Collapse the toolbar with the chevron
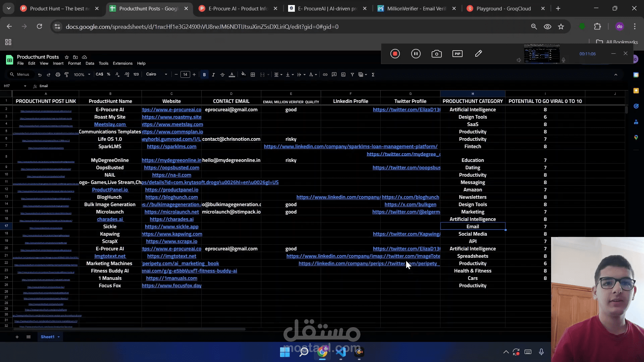The height and width of the screenshot is (362, 644). pos(616,75)
